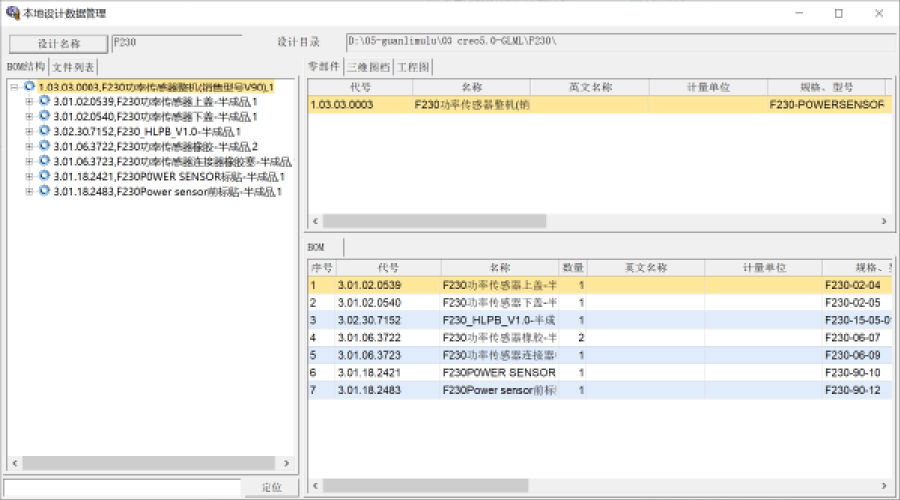Expand the 3.01.18.2483 Power sensor node
Image resolution: width=900 pixels, height=500 pixels.
(x=29, y=192)
